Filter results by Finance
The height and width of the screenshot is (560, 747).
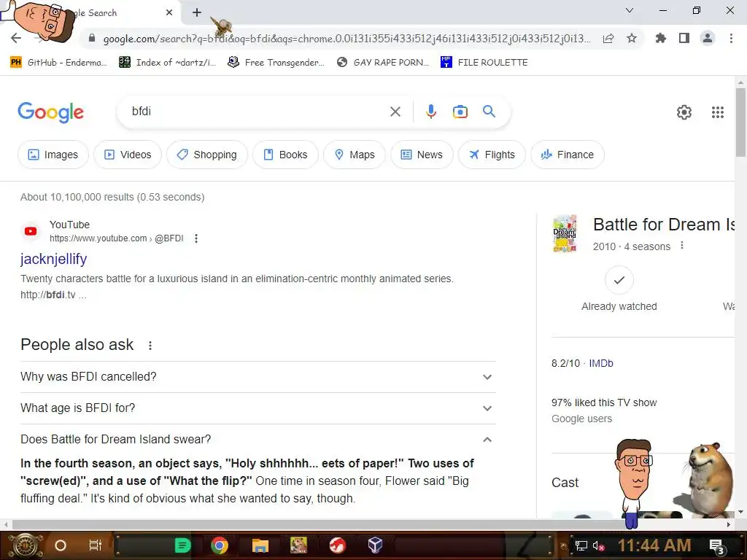tap(568, 155)
